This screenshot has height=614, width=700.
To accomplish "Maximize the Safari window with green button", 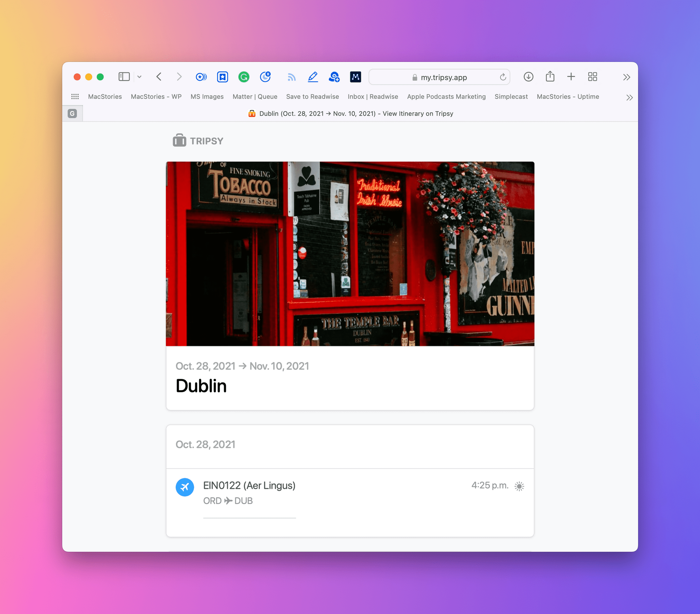I will click(100, 77).
